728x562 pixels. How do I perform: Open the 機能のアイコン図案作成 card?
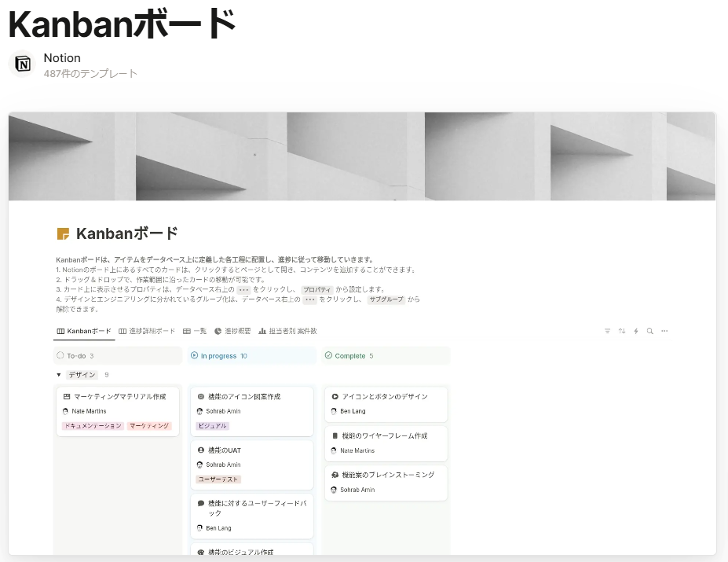(x=251, y=411)
